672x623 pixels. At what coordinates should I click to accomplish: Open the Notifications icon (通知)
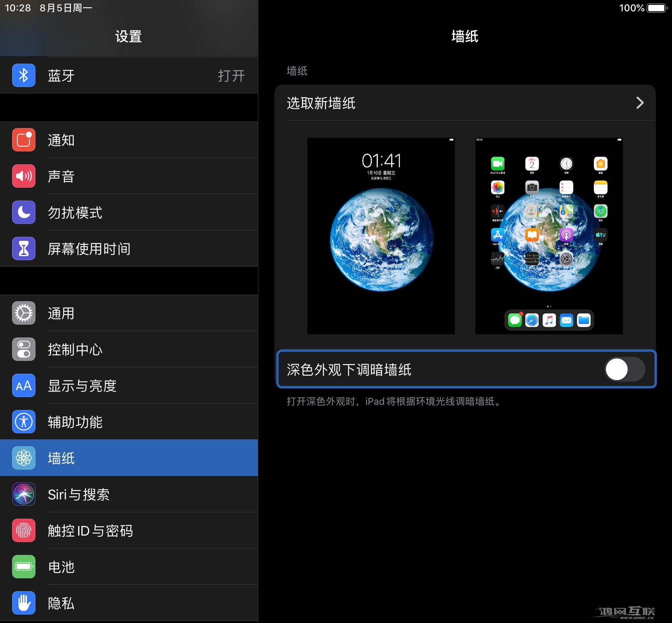[23, 140]
